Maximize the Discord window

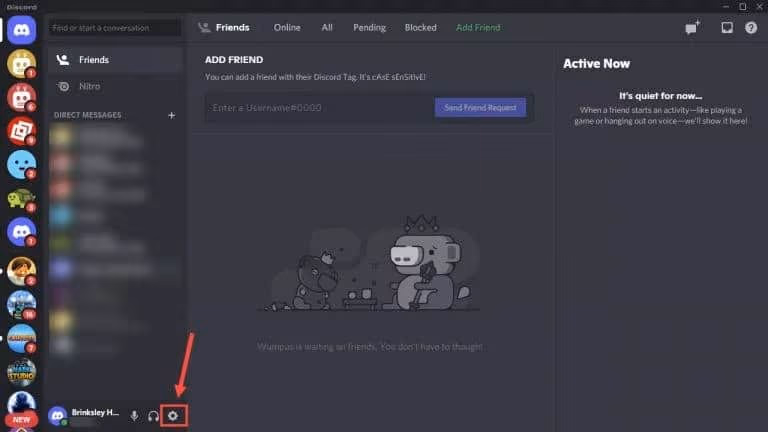pos(743,6)
